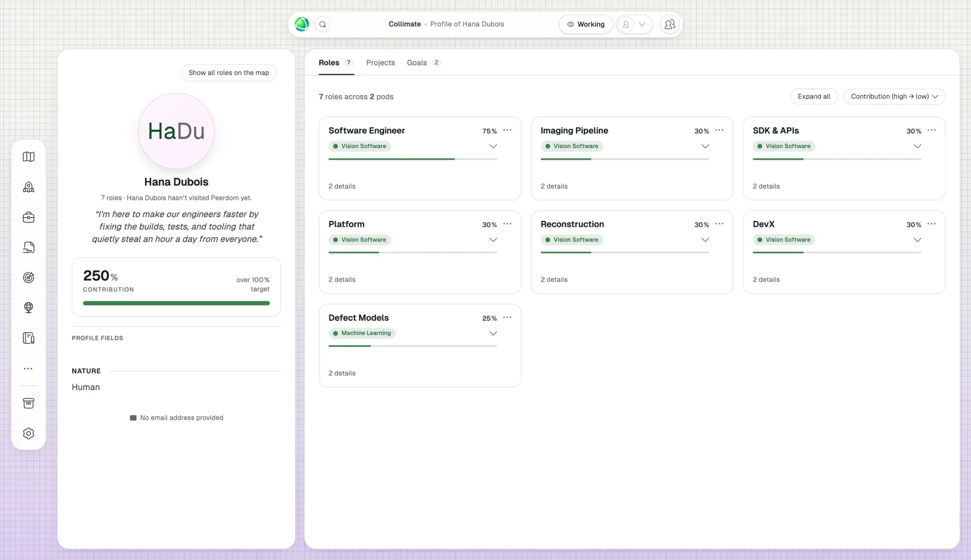Click the Platform role title
Image resolution: width=971 pixels, height=560 pixels.
[347, 224]
